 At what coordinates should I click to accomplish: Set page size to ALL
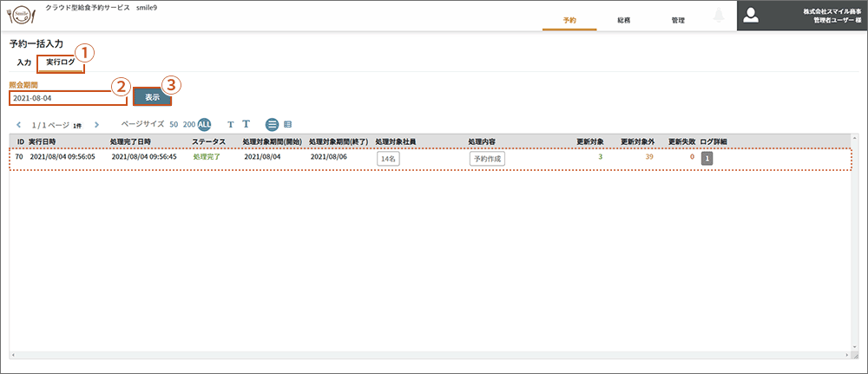click(x=205, y=124)
